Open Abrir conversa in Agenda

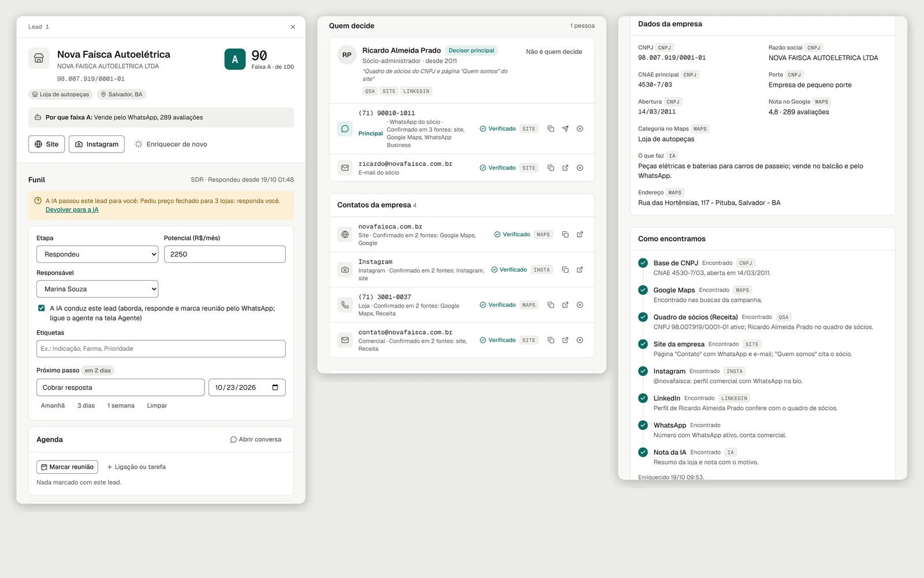click(x=256, y=439)
